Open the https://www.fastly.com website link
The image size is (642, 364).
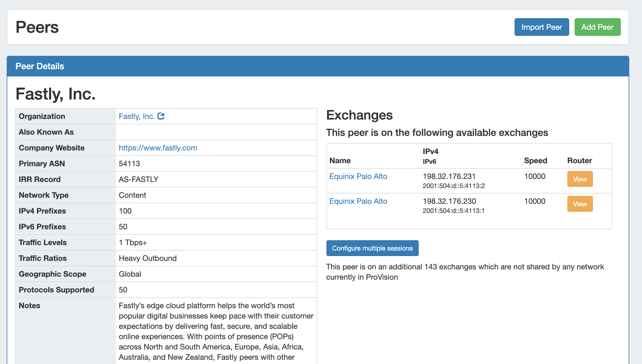[158, 148]
